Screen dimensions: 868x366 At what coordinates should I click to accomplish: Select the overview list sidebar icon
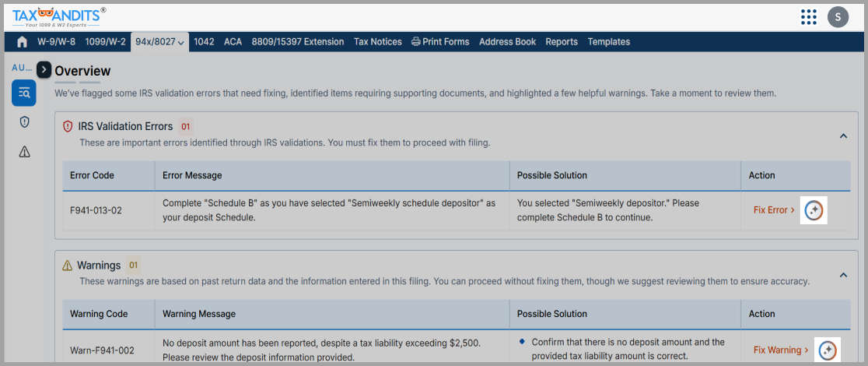point(23,93)
